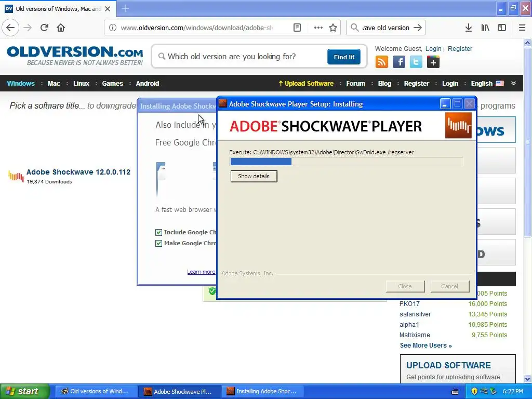Open the Firefox library icon
This screenshot has width=532, height=399.
point(485,28)
